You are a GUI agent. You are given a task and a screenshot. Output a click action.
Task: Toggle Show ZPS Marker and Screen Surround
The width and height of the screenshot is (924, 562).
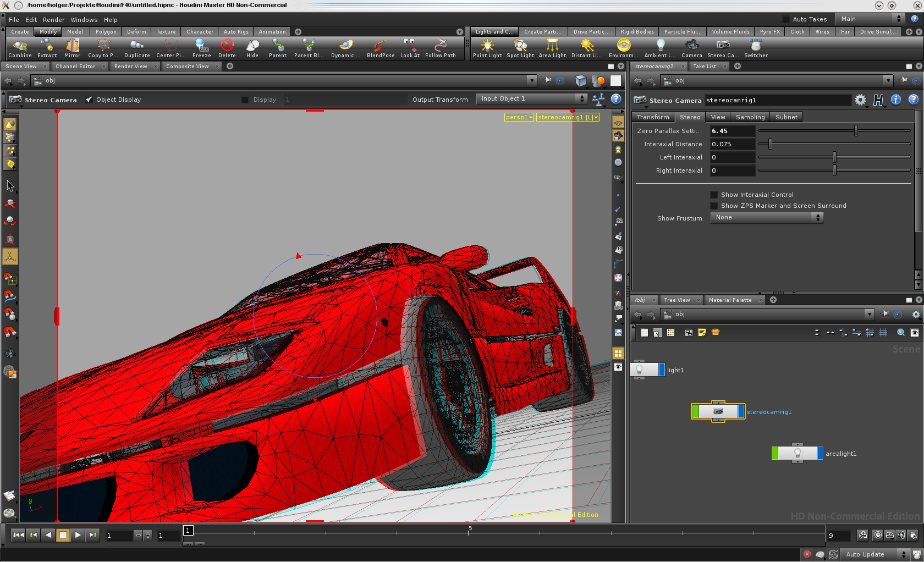[714, 206]
